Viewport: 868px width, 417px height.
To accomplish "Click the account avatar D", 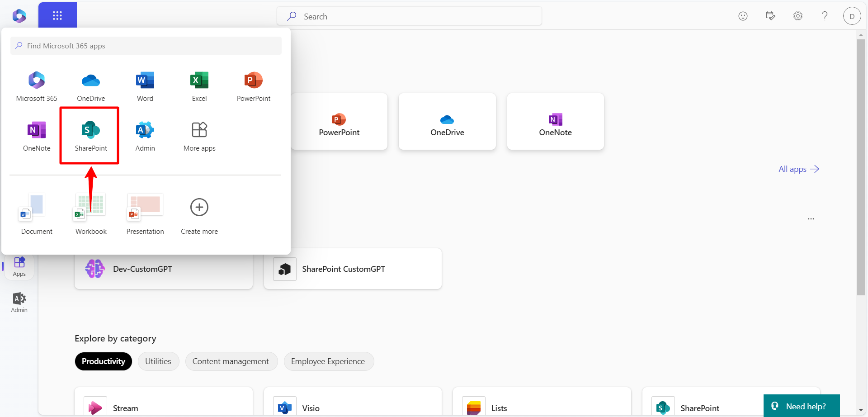I will 852,16.
